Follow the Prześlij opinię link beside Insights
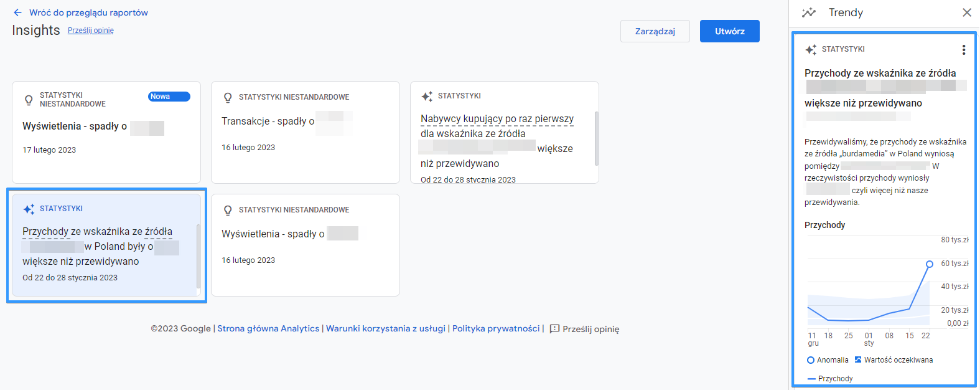This screenshot has height=390, width=980. coord(91,31)
